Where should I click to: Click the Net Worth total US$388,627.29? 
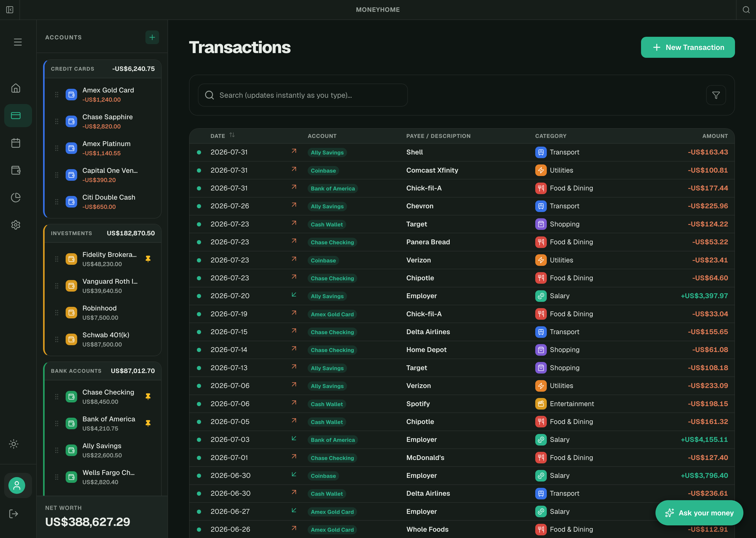[x=87, y=522]
